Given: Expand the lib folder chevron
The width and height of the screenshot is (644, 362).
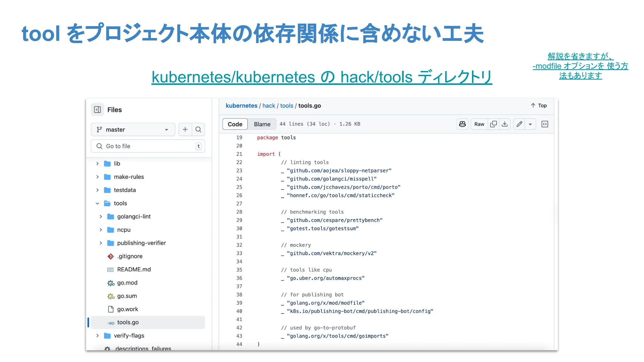Looking at the screenshot, I should 97,164.
